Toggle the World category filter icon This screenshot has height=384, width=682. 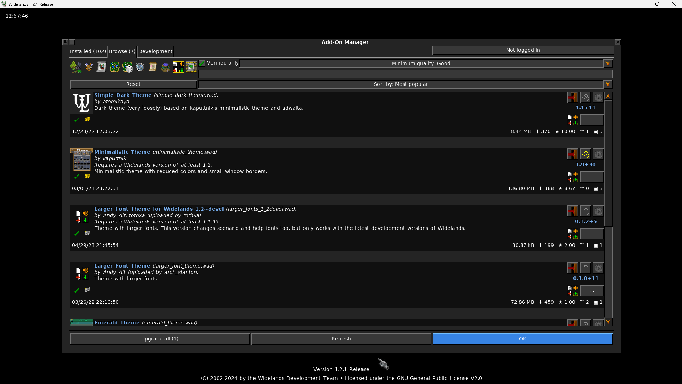89,67
